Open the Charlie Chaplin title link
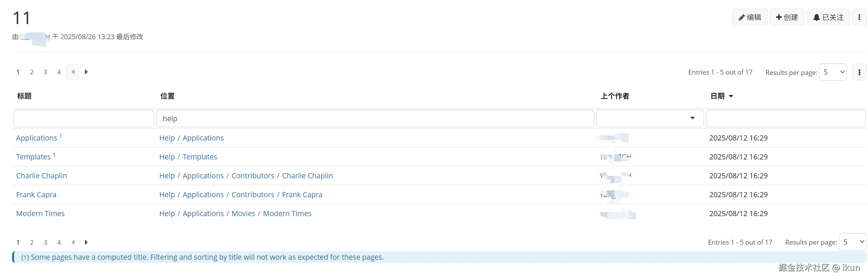The width and height of the screenshot is (868, 280). (42, 176)
